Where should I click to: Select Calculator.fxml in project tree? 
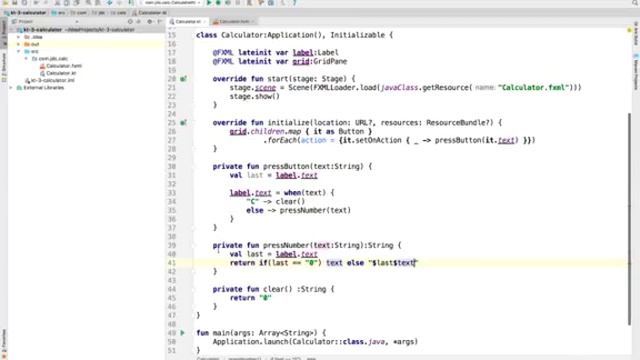pos(60,66)
